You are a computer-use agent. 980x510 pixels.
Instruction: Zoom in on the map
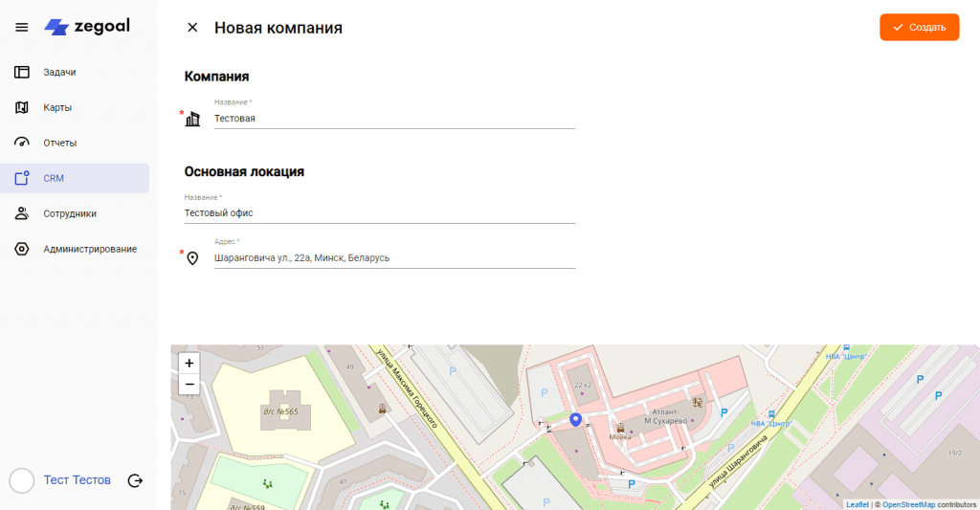point(189,364)
